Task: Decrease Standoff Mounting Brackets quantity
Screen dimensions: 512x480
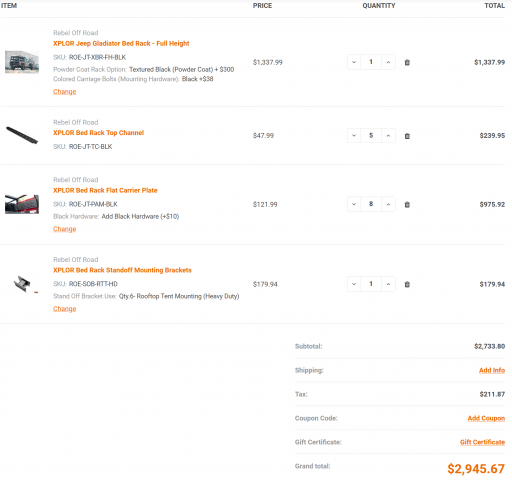Action: click(354, 284)
